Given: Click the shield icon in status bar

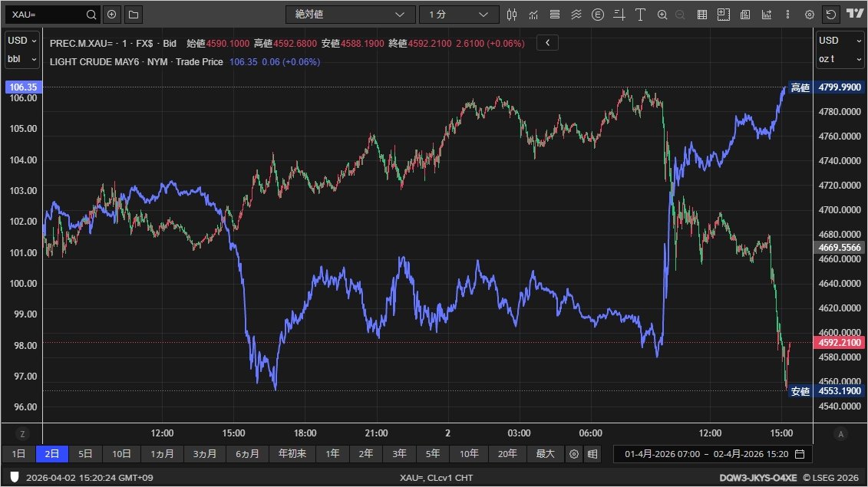Looking at the screenshot, I should point(15,477).
